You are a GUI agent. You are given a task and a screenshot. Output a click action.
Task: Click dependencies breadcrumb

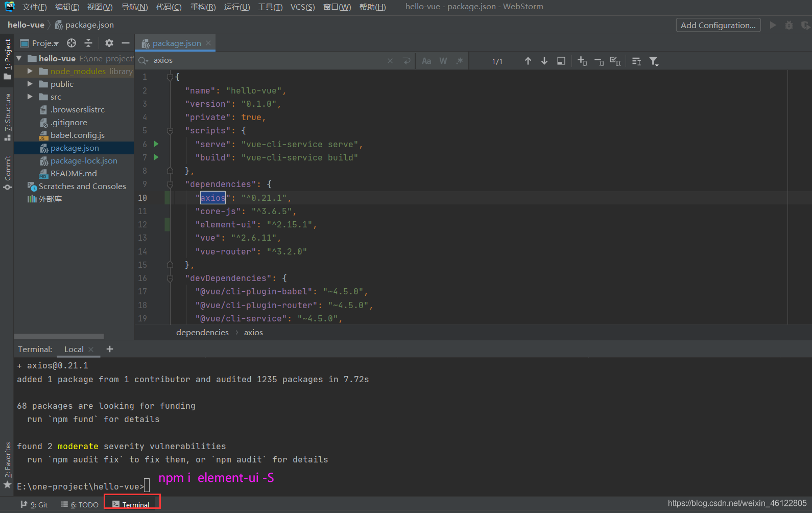pos(202,332)
